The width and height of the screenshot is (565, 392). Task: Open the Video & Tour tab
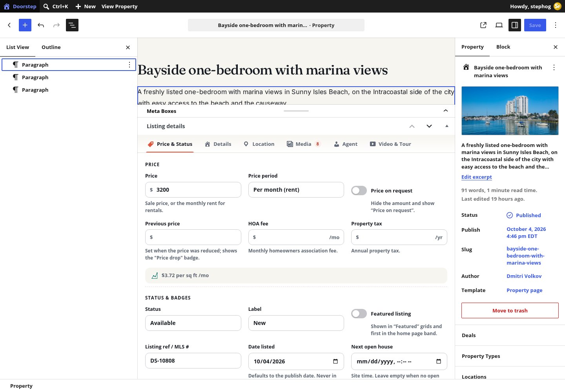click(390, 144)
